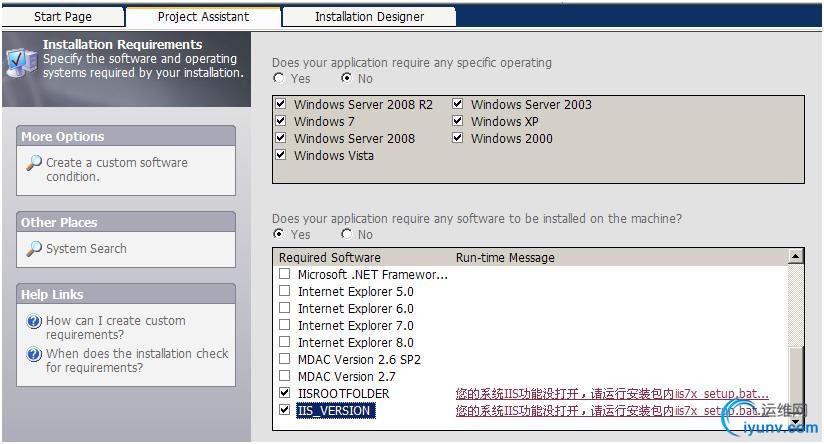The height and width of the screenshot is (444, 824).
Task: Click the Run-time Message column header
Action: coord(505,257)
